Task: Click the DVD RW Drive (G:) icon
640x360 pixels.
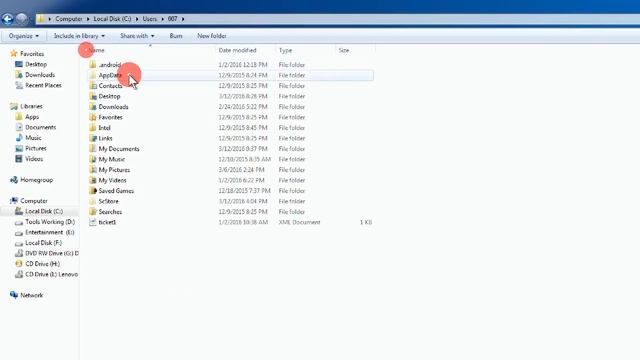Action: 19,253
